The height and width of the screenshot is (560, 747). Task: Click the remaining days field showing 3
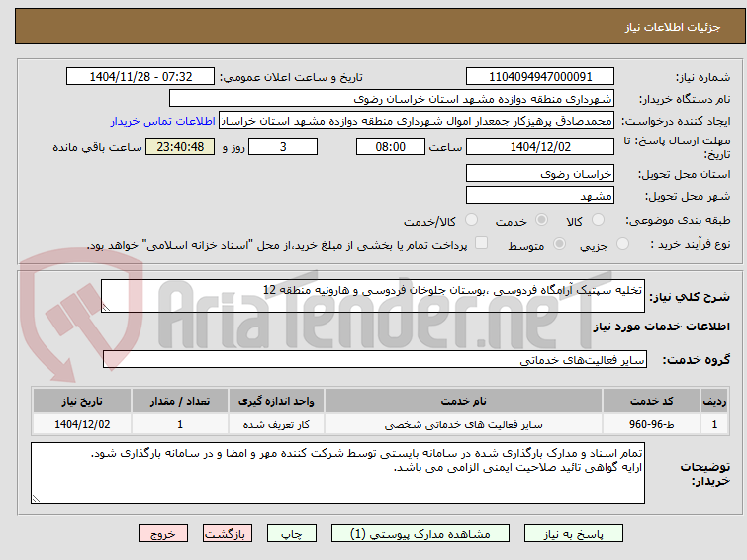[283, 146]
